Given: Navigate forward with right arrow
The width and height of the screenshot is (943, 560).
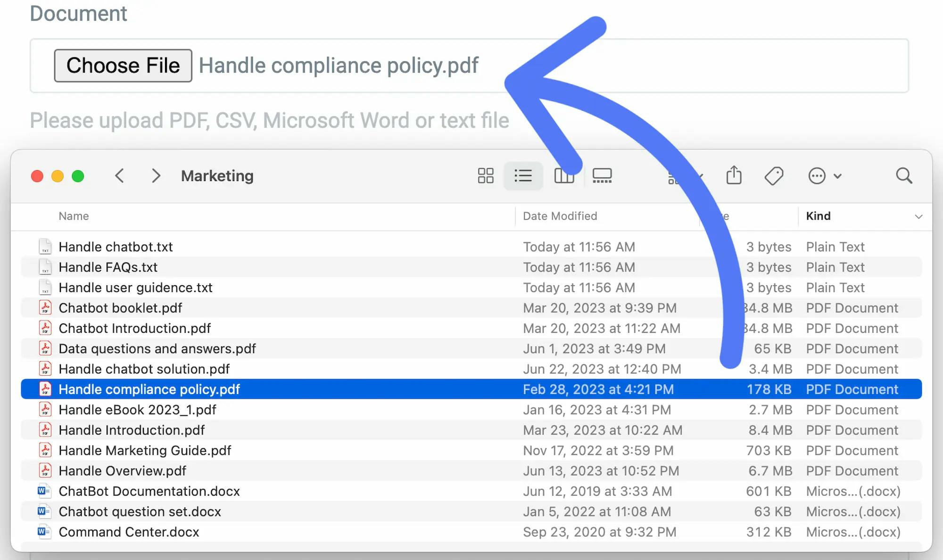Looking at the screenshot, I should pyautogui.click(x=155, y=175).
